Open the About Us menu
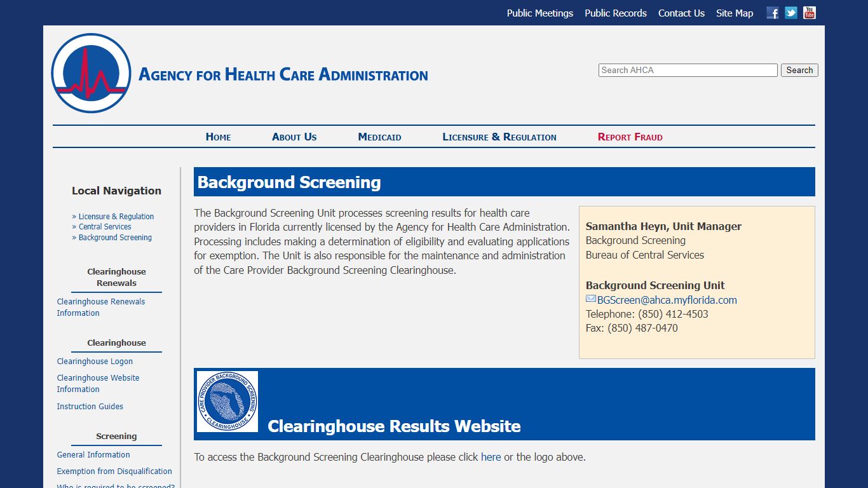 pyautogui.click(x=294, y=137)
